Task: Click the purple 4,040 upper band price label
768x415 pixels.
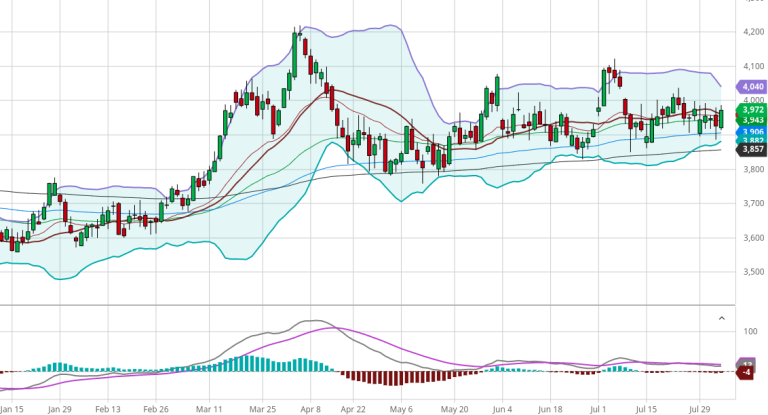Action: (750, 87)
